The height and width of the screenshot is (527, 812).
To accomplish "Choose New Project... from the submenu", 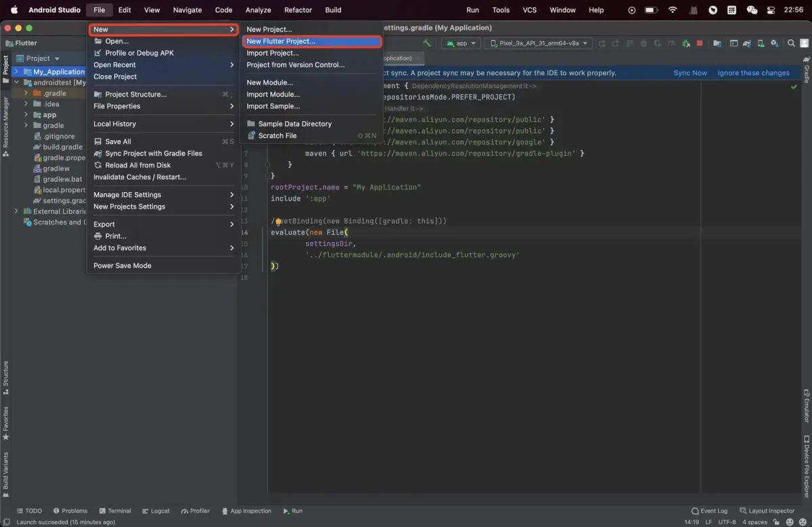I will pyautogui.click(x=312, y=29).
